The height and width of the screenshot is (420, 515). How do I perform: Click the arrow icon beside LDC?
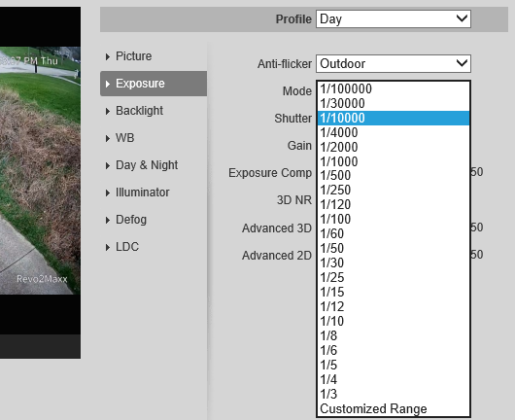click(108, 248)
